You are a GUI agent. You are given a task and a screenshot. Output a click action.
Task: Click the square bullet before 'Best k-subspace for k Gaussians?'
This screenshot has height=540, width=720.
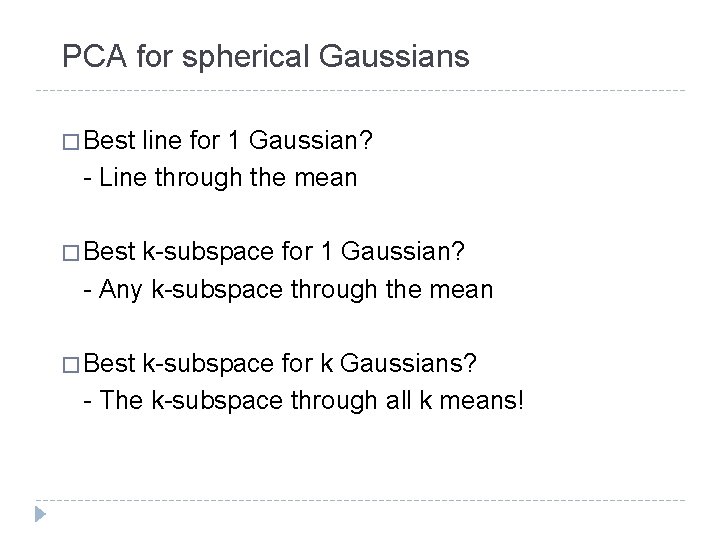[71, 365]
